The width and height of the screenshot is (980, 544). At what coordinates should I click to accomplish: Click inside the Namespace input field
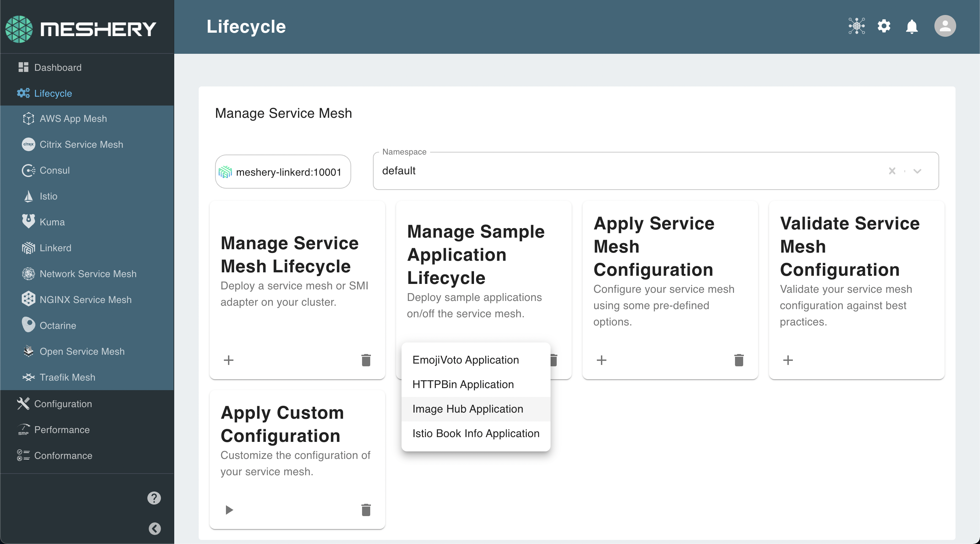[609, 171]
